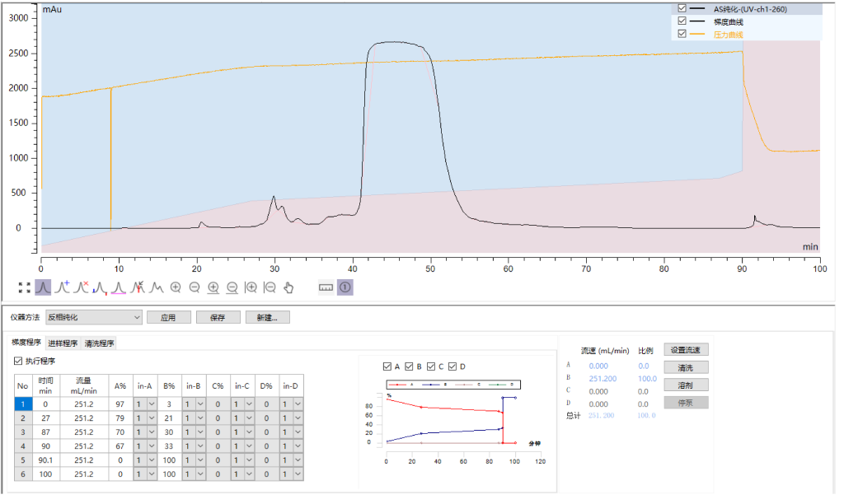The image size is (844, 504).
Task: Toggle the ruler measurement icon
Action: [326, 287]
